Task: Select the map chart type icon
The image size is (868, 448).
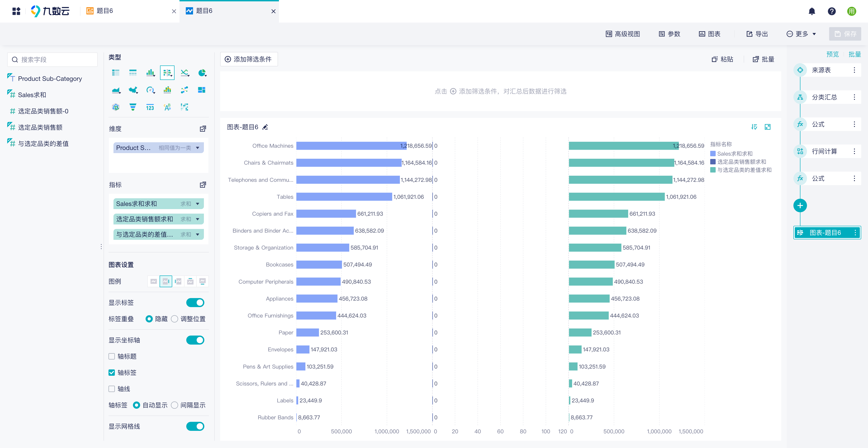Action: [x=133, y=90]
